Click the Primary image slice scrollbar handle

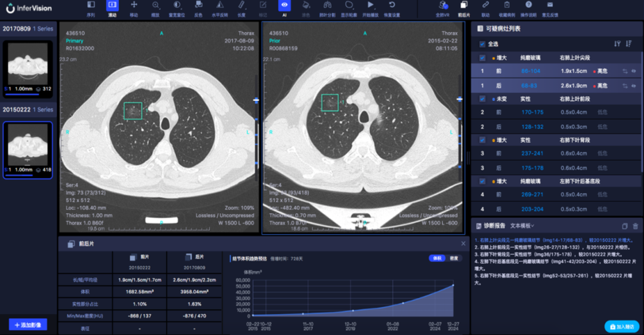tap(256, 100)
